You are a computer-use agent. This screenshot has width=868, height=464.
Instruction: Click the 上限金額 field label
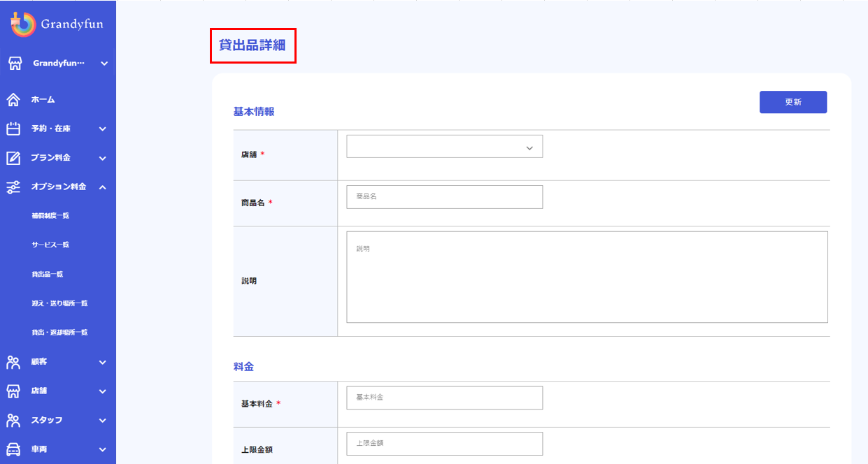257,449
